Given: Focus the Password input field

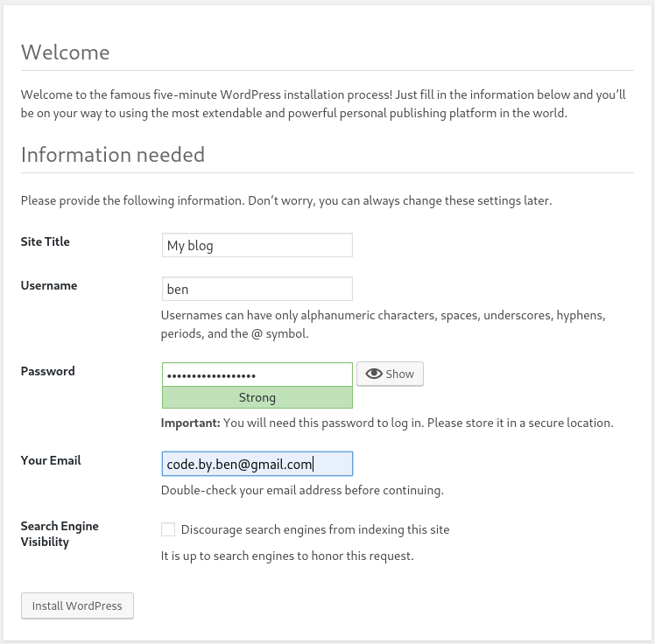Looking at the screenshot, I should (257, 374).
